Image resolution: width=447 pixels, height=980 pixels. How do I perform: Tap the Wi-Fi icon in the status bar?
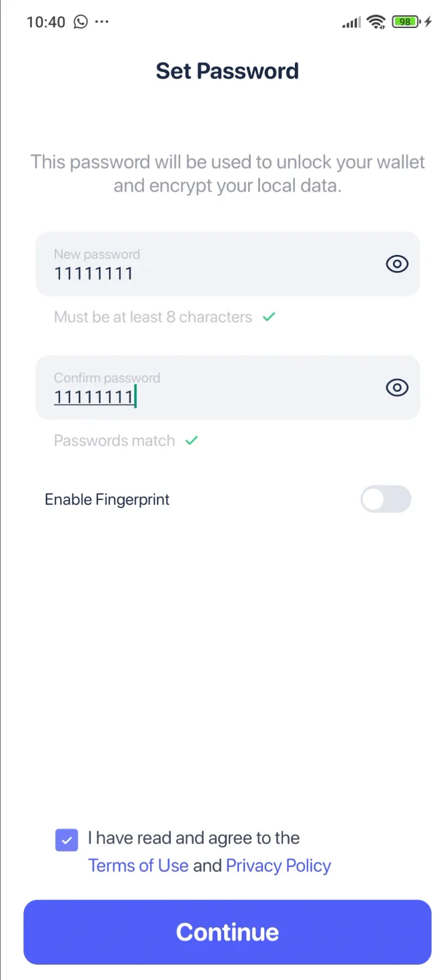point(376,21)
